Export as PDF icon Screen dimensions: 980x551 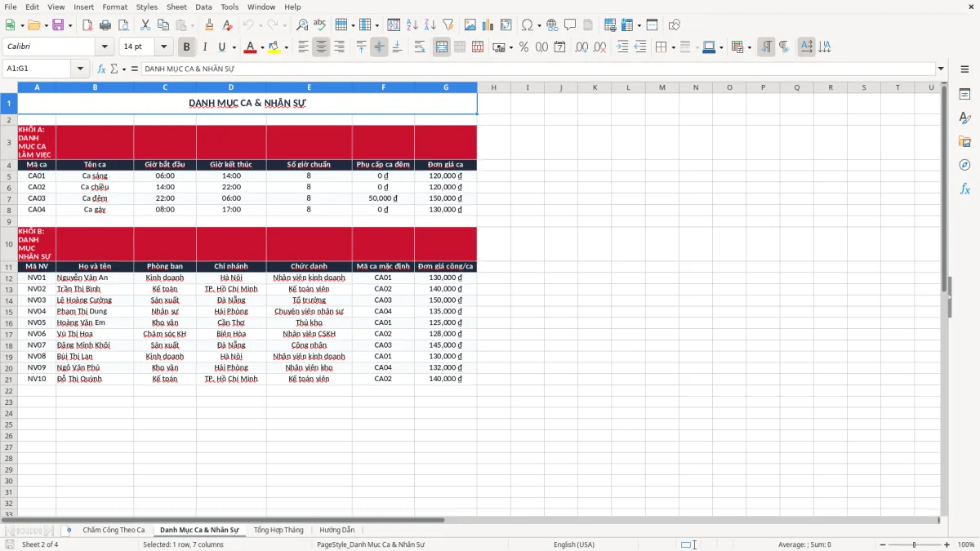(x=87, y=25)
